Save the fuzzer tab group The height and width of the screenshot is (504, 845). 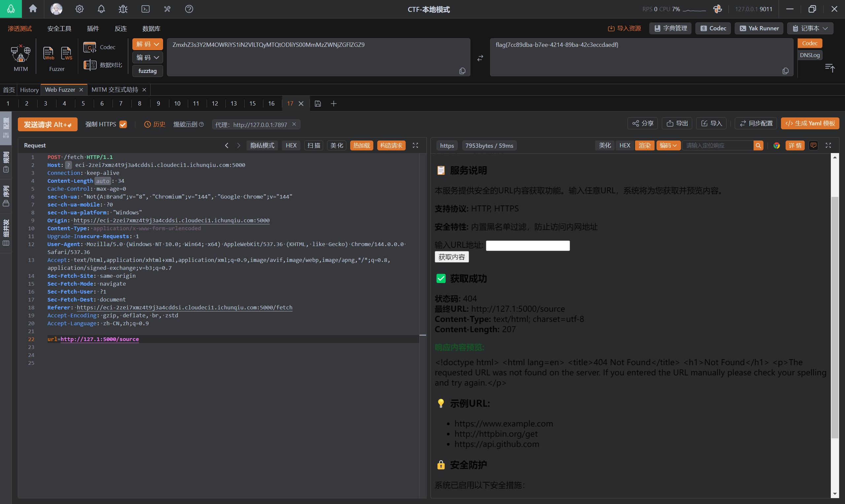click(x=318, y=104)
